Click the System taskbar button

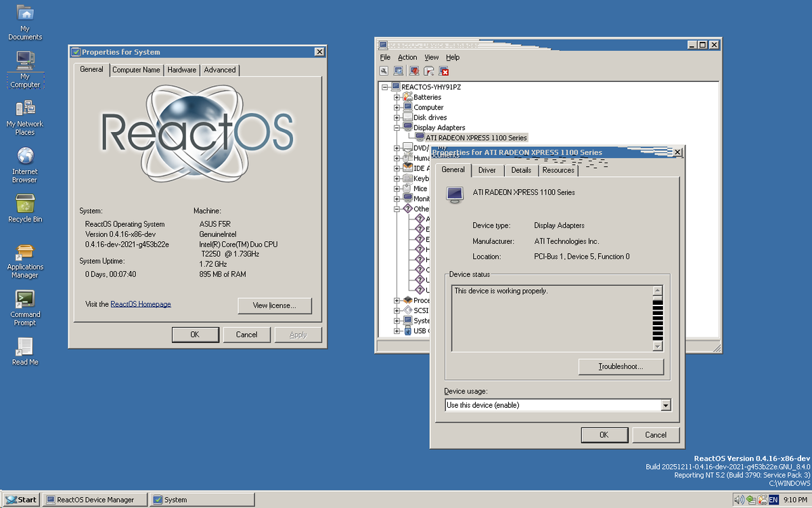pyautogui.click(x=202, y=500)
